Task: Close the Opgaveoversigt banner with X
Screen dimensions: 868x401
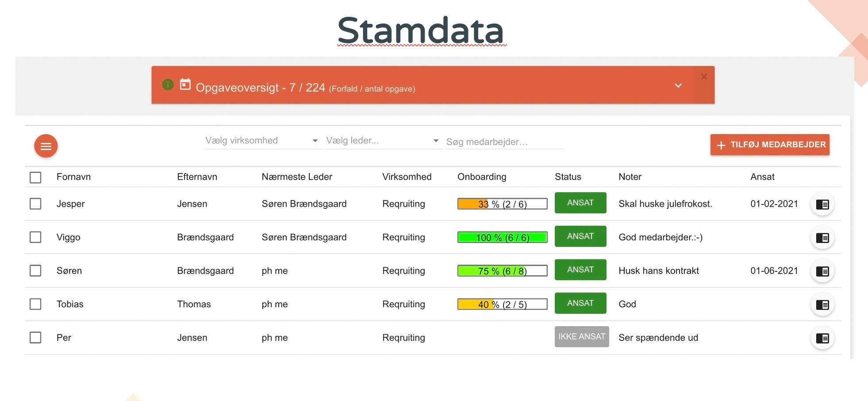Action: point(704,77)
